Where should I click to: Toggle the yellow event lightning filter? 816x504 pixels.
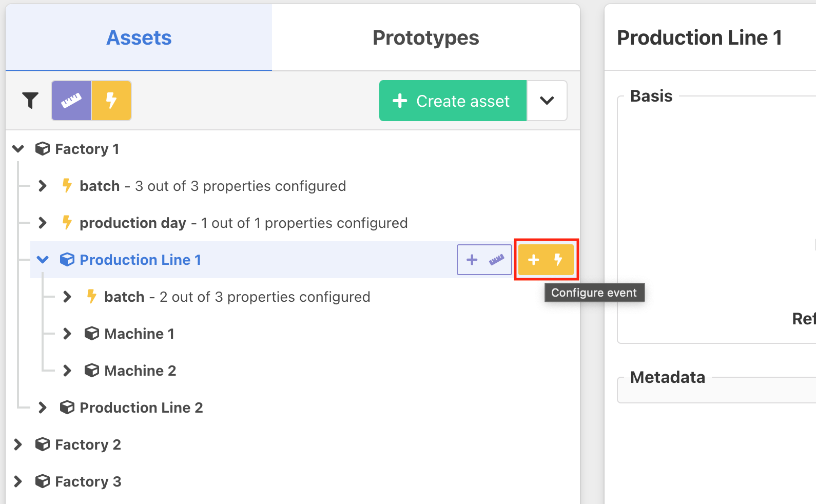coord(111,101)
